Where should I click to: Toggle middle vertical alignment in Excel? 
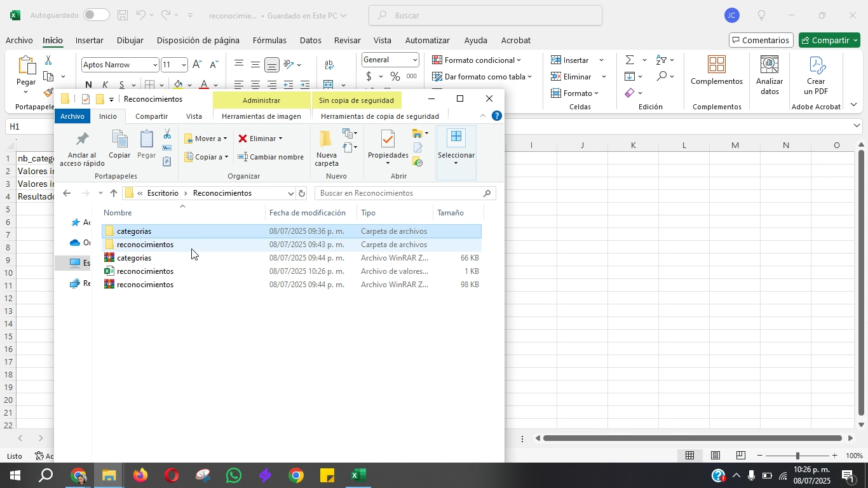click(x=255, y=65)
